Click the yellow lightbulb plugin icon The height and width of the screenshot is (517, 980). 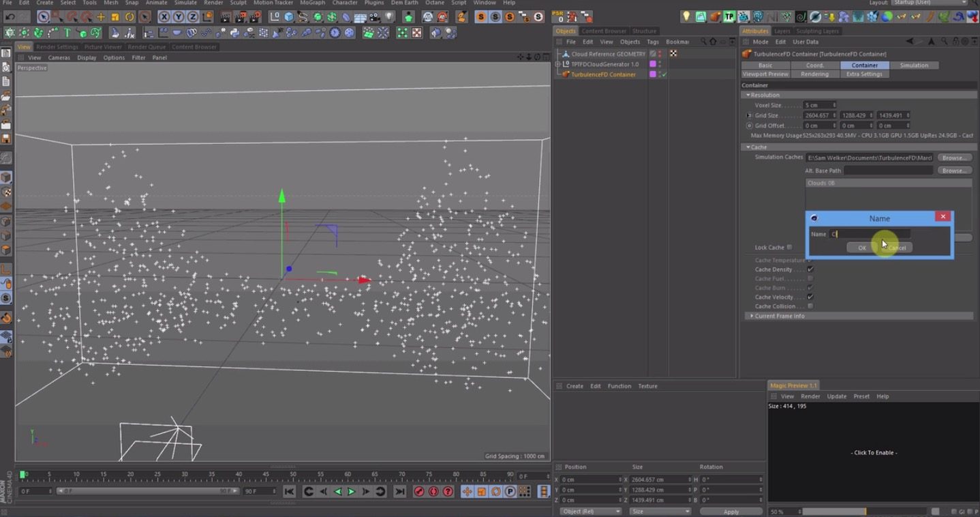coord(686,16)
